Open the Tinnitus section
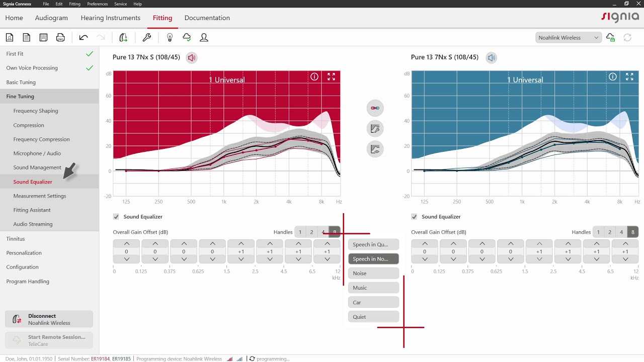 [x=16, y=239]
